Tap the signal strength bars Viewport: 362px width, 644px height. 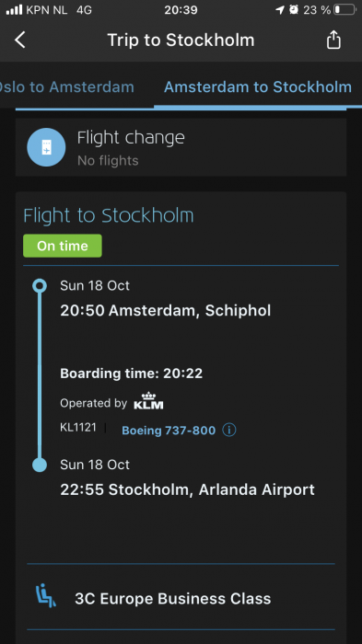[14, 10]
